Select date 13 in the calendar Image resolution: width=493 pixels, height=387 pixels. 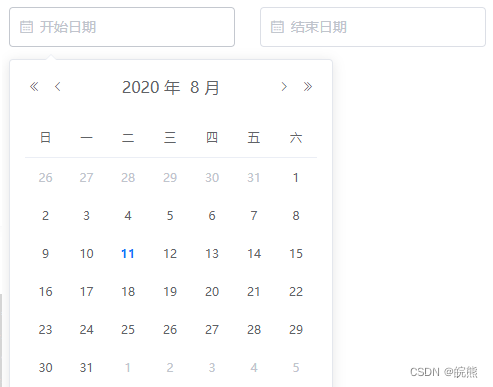tap(212, 254)
